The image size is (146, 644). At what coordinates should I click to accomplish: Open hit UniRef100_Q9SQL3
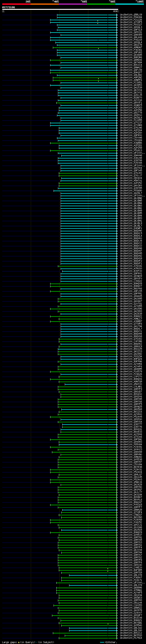pos(131,27)
